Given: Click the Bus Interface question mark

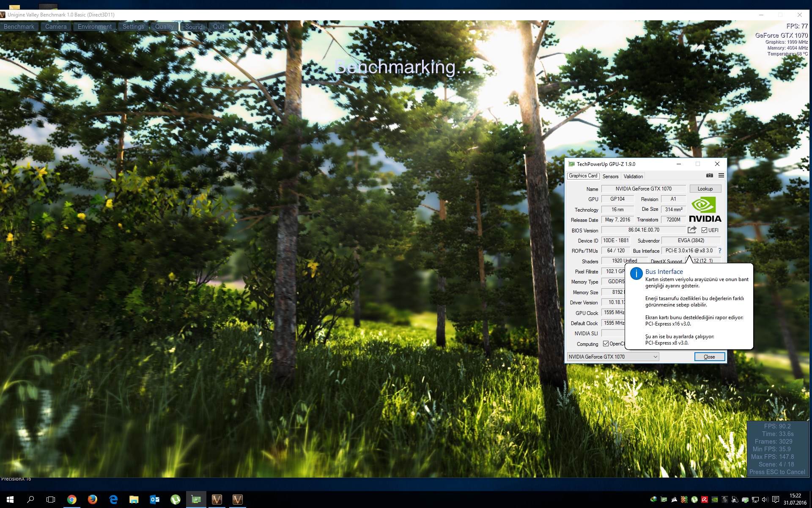Looking at the screenshot, I should pyautogui.click(x=720, y=251).
